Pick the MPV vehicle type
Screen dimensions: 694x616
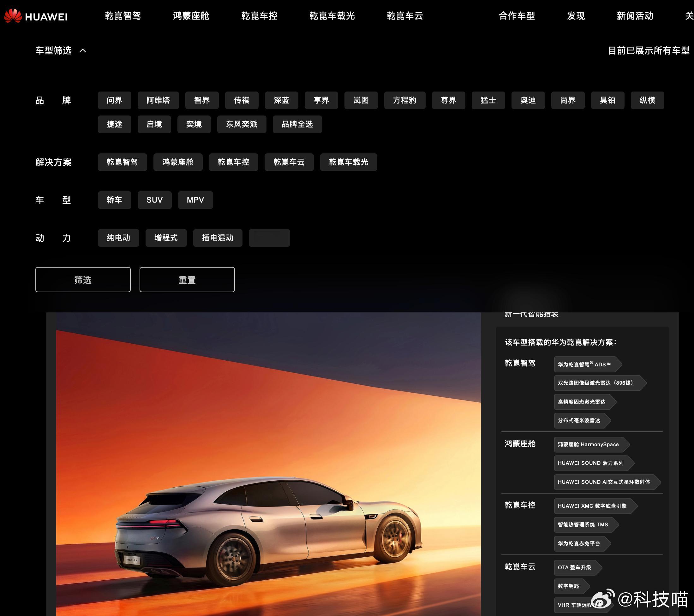click(195, 200)
